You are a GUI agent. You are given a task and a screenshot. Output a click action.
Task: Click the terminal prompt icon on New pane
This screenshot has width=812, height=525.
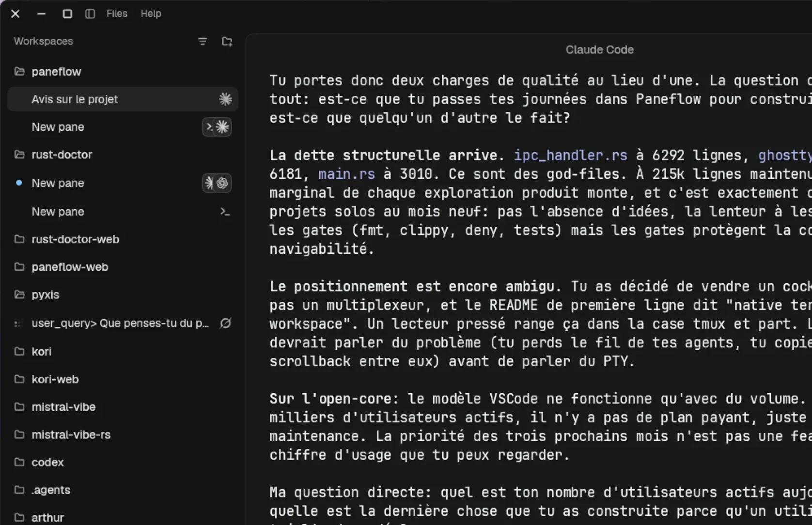tap(225, 212)
